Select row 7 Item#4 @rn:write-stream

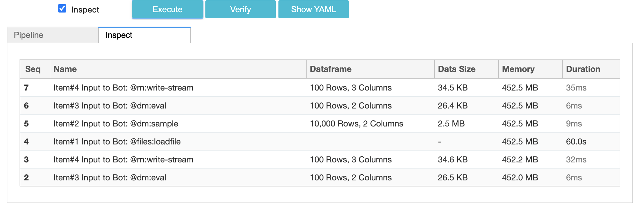(x=123, y=88)
